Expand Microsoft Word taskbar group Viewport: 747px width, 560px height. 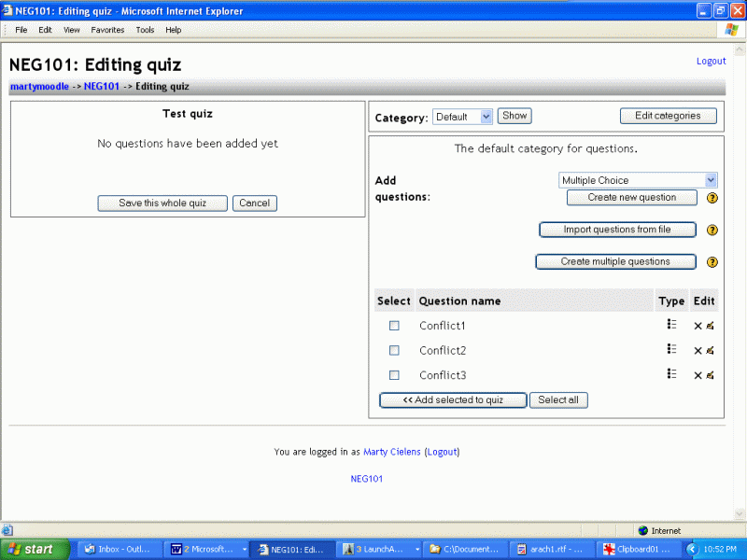coord(205,549)
